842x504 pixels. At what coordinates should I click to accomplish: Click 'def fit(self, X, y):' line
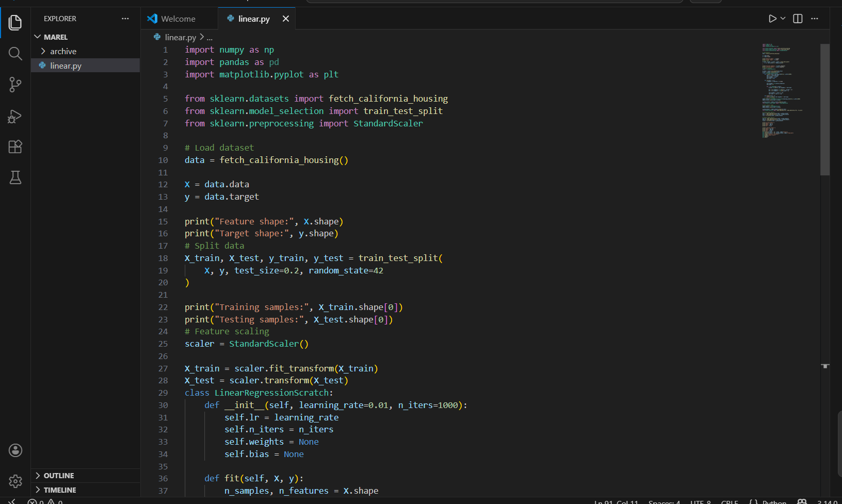coord(254,479)
